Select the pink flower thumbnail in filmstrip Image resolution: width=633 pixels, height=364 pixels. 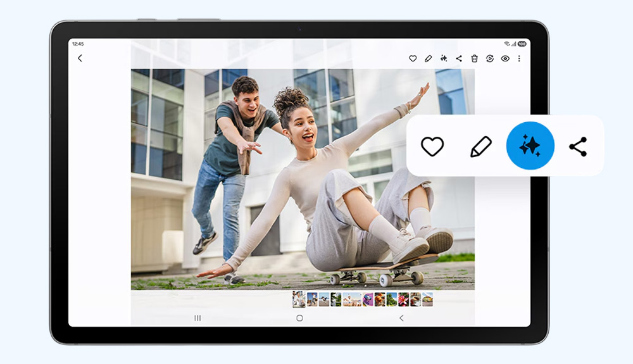(404, 299)
